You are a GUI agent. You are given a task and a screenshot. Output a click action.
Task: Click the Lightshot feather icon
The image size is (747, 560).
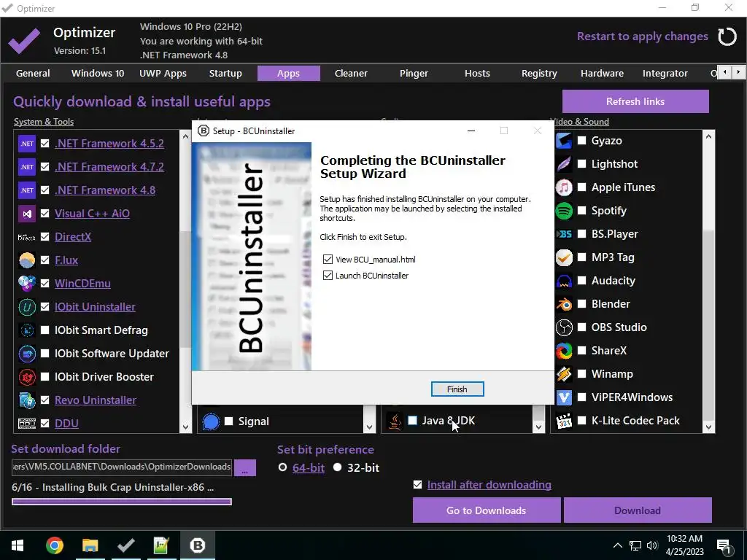(x=564, y=164)
